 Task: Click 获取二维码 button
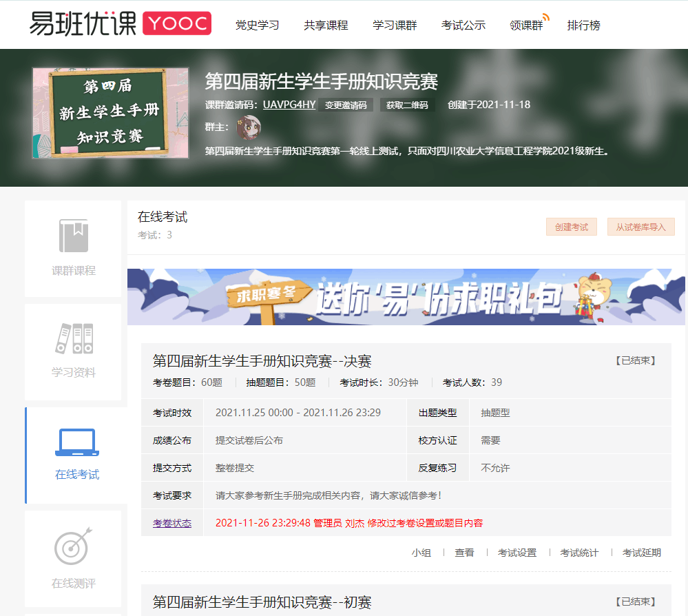pyautogui.click(x=406, y=105)
